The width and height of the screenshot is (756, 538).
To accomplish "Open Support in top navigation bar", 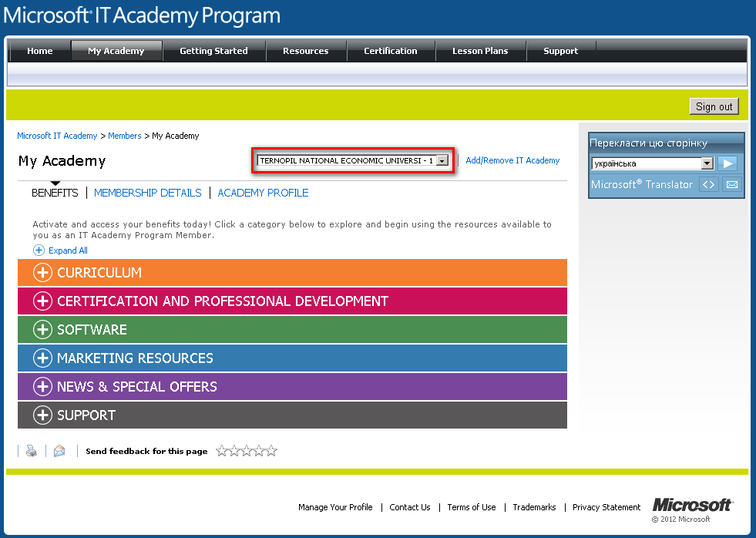I will point(561,51).
